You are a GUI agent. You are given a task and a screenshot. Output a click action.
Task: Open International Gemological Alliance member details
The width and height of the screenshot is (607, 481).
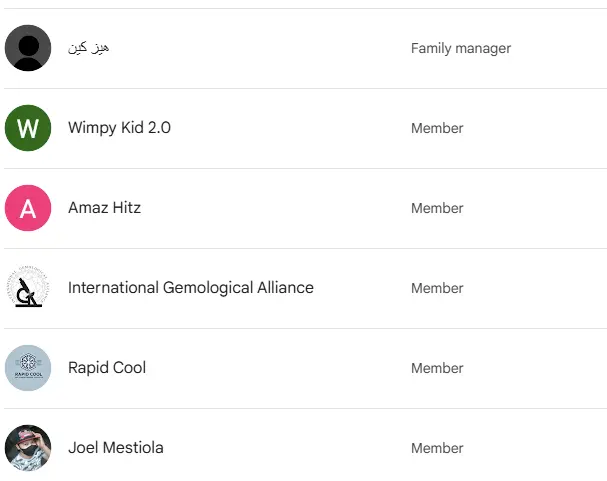[x=304, y=288]
